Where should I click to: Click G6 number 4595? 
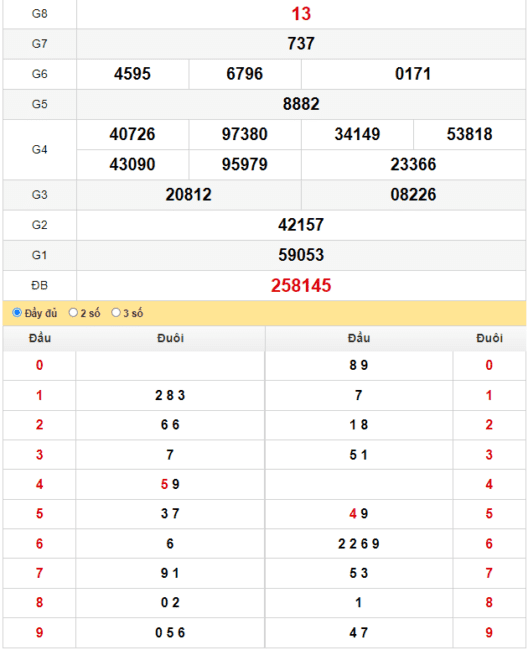click(133, 74)
